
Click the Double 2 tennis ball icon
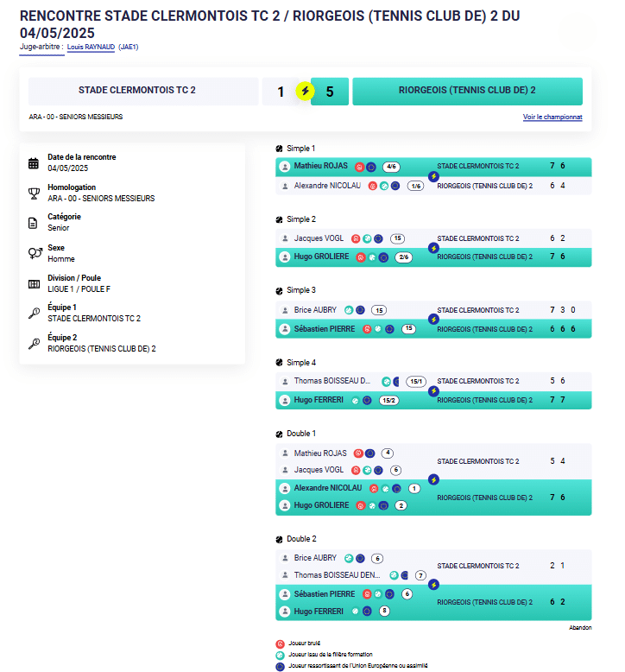280,539
